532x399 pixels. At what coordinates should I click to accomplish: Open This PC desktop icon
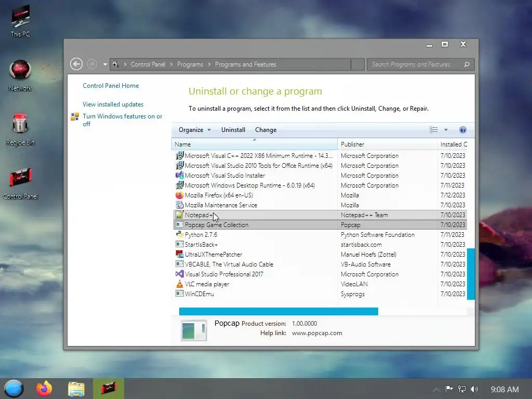(20, 21)
